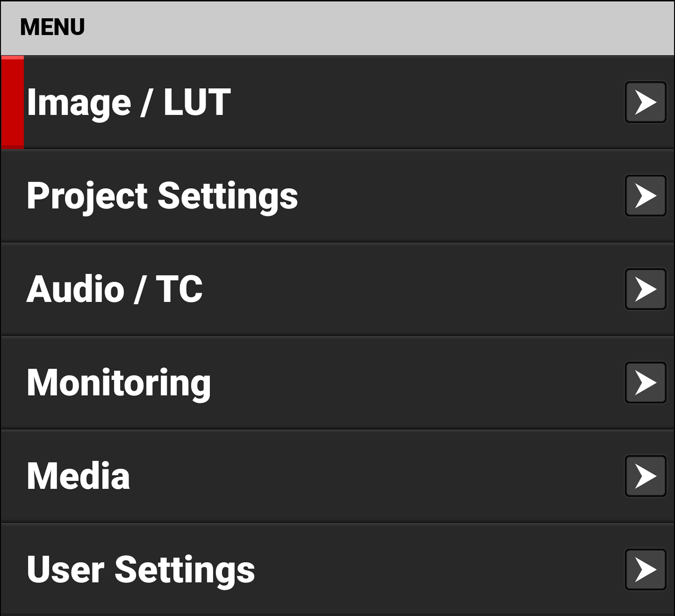The image size is (675, 616).
Task: Click the arrow icon beside Image / LUT
Action: (x=645, y=102)
